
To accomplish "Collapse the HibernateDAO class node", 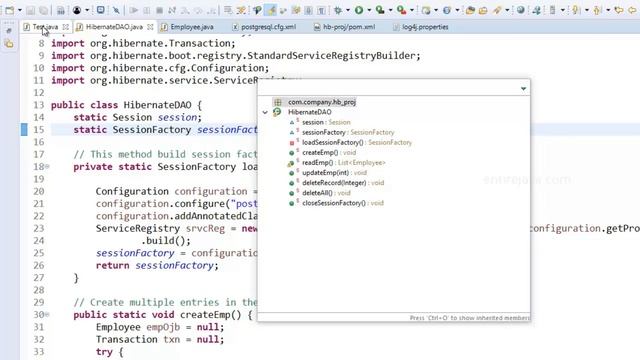I will tap(265, 112).
